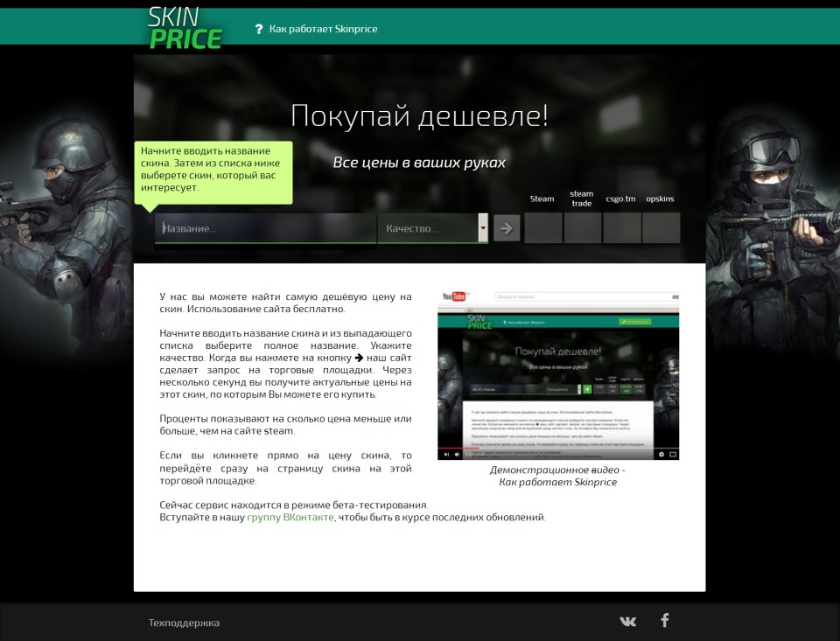The width and height of the screenshot is (840, 641).
Task: Click the green hint tooltip bubble
Action: pos(213,172)
